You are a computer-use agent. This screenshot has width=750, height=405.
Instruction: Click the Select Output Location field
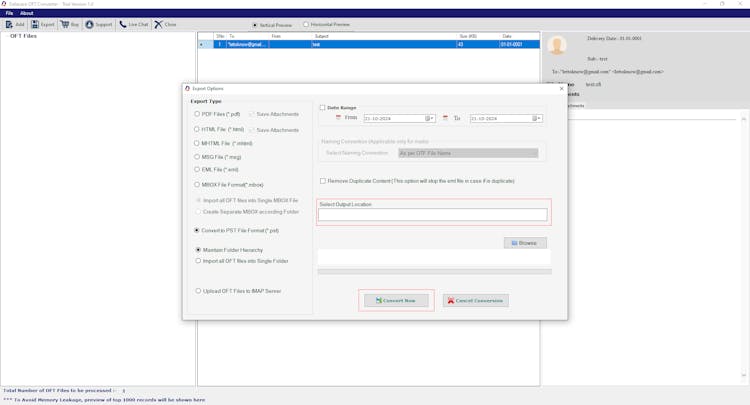click(432, 215)
